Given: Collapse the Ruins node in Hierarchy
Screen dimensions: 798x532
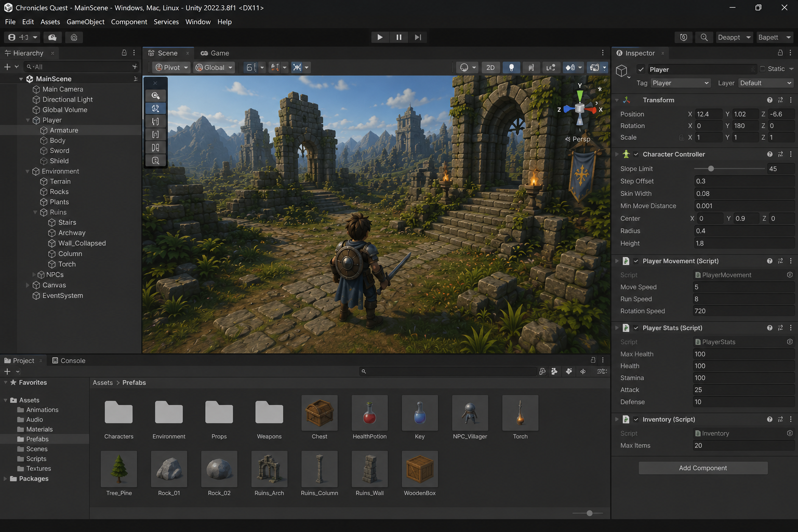Looking at the screenshot, I should click(x=35, y=212).
